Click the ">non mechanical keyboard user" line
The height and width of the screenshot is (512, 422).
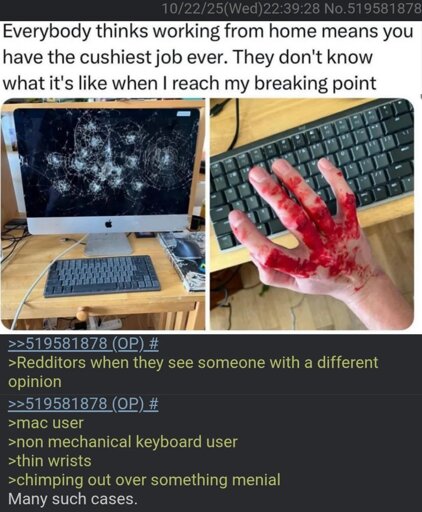[x=123, y=442]
